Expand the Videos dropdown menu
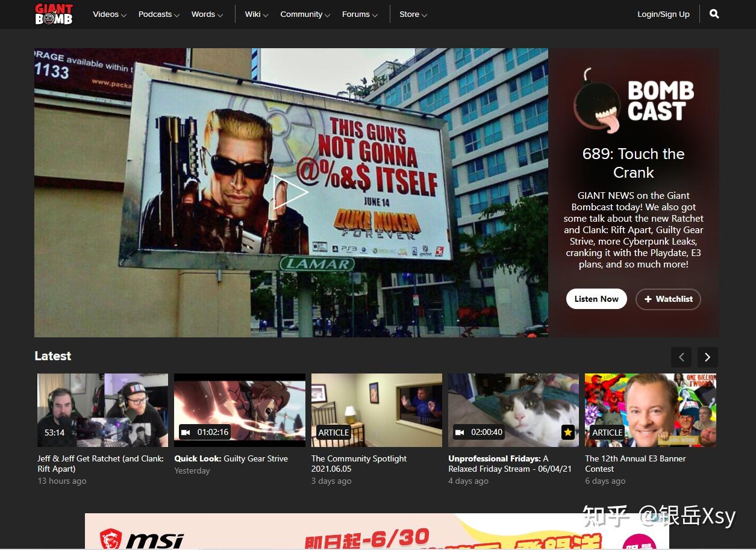The image size is (756, 550). pyautogui.click(x=109, y=14)
